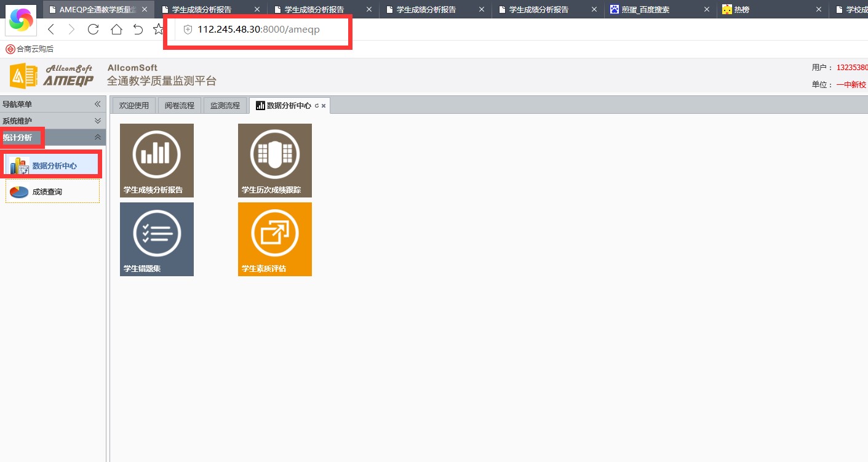Collapse the 统计分析 section
This screenshot has height=462, width=868.
tap(97, 137)
